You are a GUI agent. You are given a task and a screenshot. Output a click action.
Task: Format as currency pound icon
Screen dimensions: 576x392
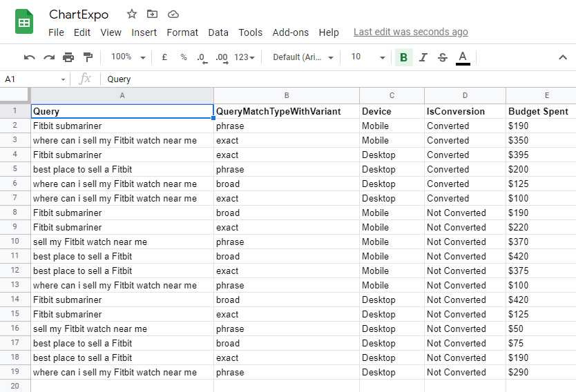tap(164, 57)
